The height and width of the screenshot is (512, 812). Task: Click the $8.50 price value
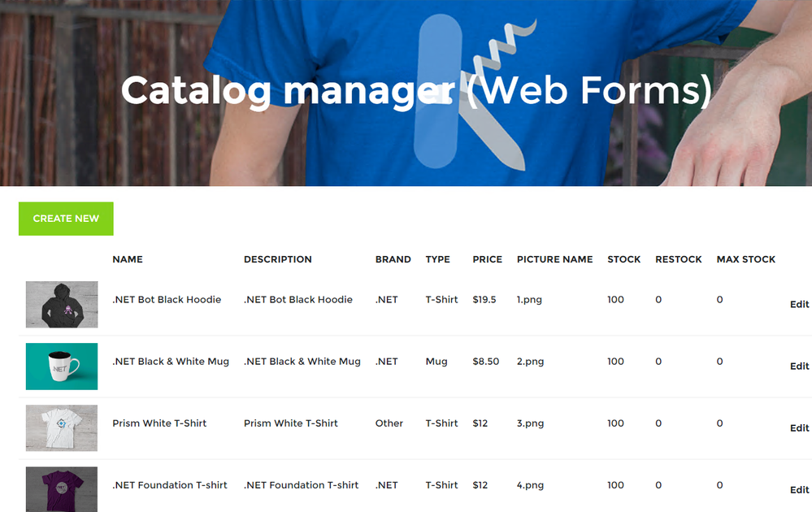click(x=486, y=362)
